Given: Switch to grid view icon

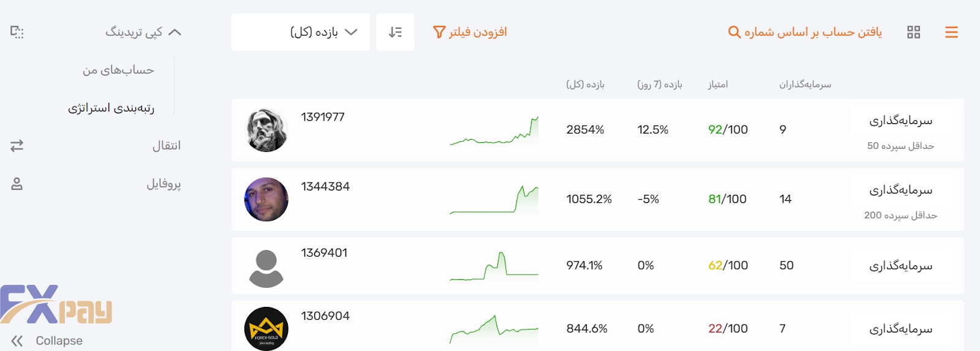Looking at the screenshot, I should point(913,32).
